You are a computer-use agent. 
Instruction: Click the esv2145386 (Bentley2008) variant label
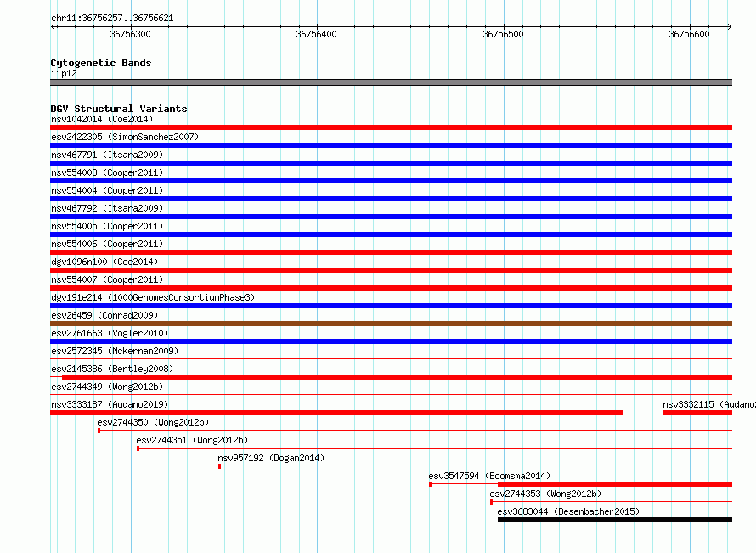coord(112,369)
